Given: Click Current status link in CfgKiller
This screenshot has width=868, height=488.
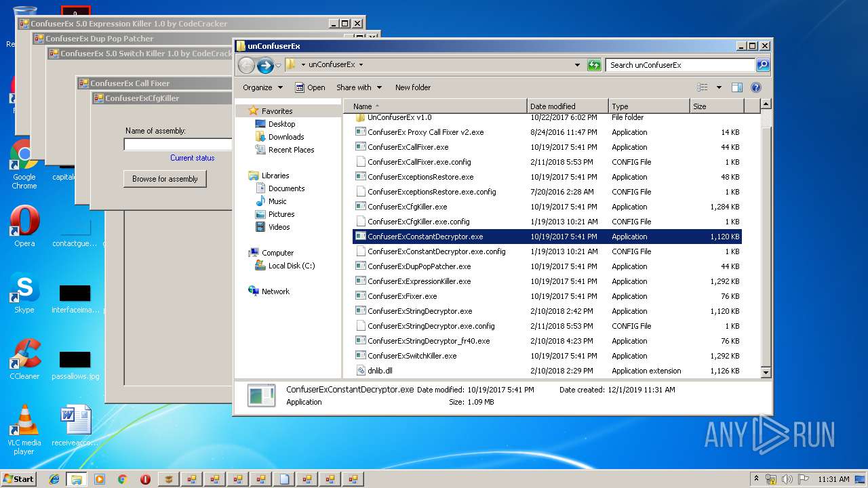Looking at the screenshot, I should 192,158.
